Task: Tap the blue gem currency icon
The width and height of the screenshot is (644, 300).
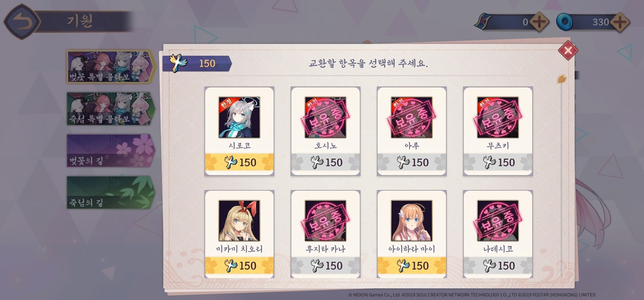Action: pos(565,22)
